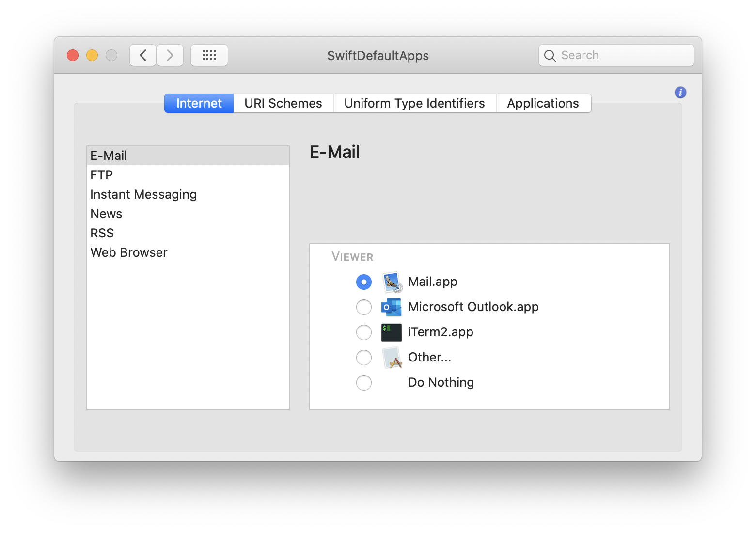Image resolution: width=756 pixels, height=533 pixels.
Task: Open the URI Schemes tab
Action: click(283, 103)
